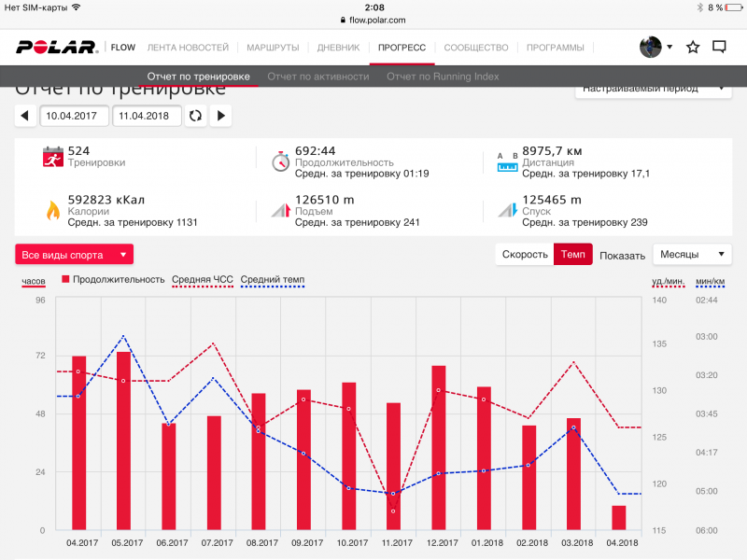Go to next period with right arrow

coord(221,116)
